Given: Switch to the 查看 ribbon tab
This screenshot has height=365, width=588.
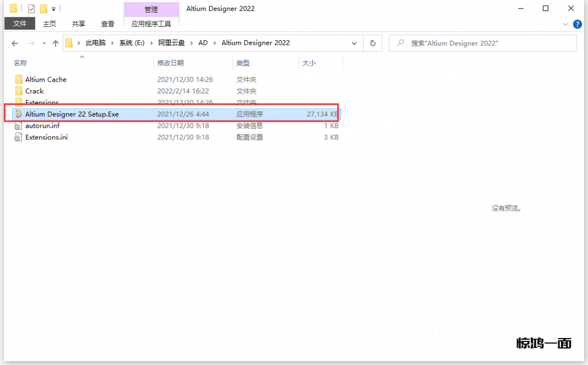Looking at the screenshot, I should 107,24.
